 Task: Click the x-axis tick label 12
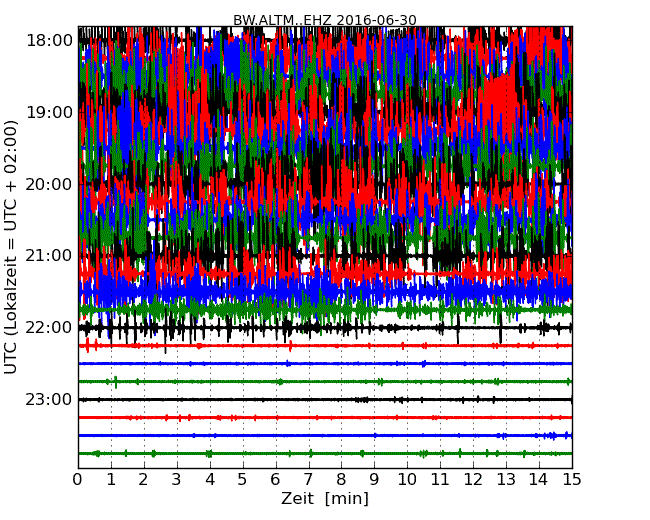click(473, 479)
